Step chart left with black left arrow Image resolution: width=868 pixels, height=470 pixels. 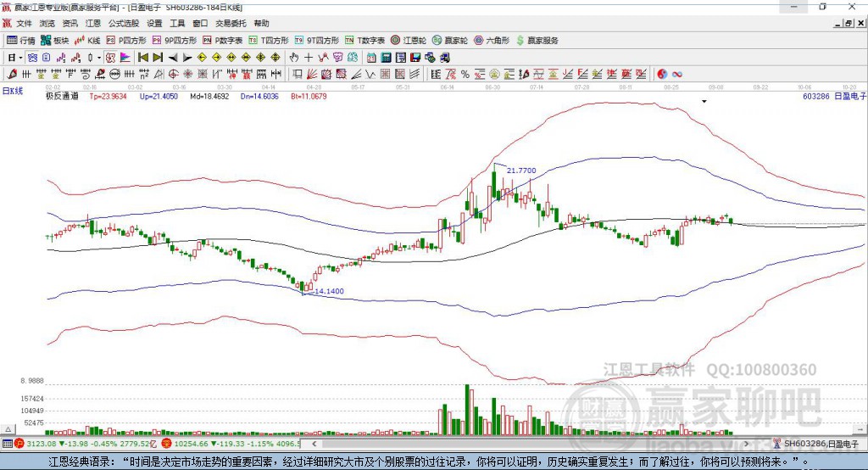coord(173,58)
